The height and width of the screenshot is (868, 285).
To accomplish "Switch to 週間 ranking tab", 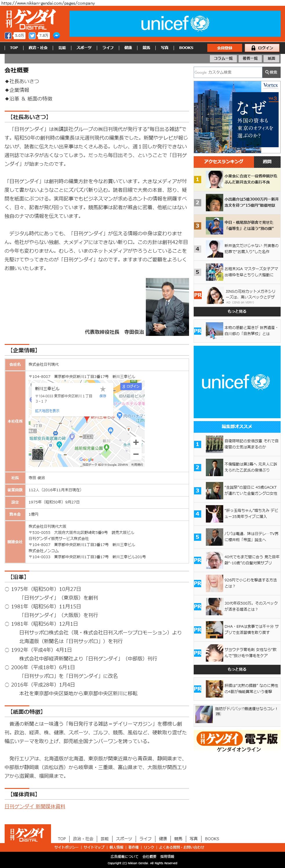I will tap(267, 162).
